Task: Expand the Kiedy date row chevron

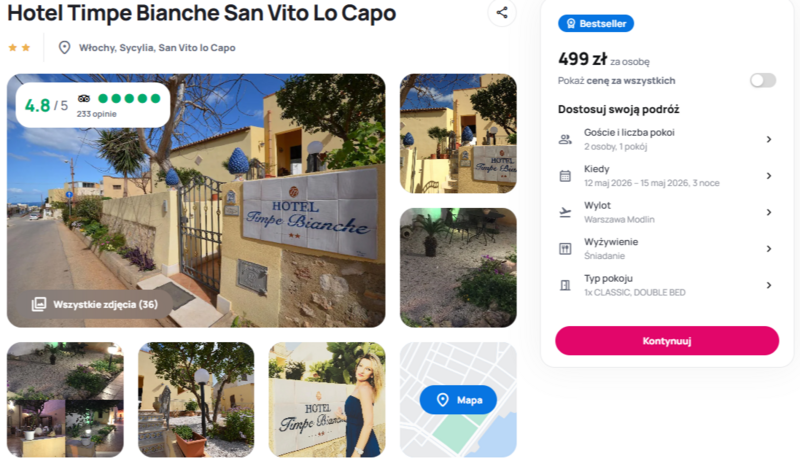Action: pos(768,176)
